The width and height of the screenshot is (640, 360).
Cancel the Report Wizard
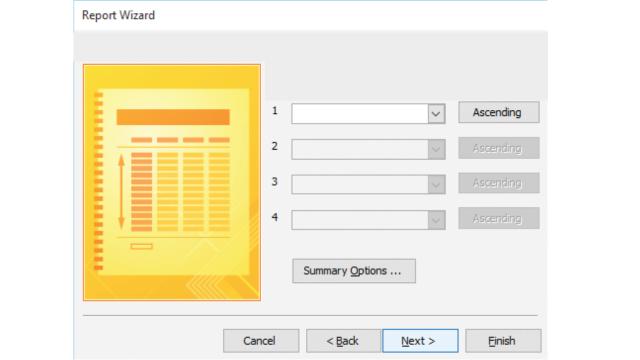(261, 341)
